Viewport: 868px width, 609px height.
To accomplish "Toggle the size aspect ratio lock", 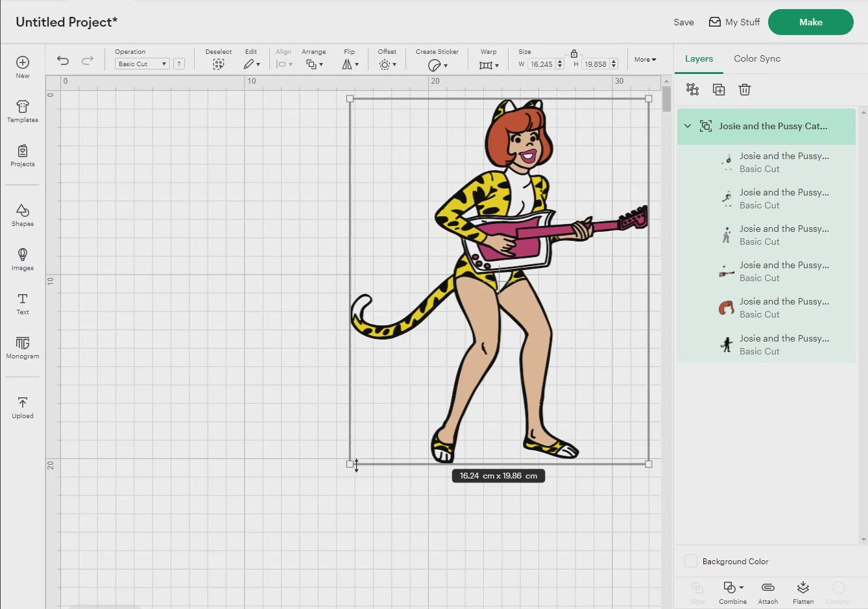I will click(x=574, y=53).
